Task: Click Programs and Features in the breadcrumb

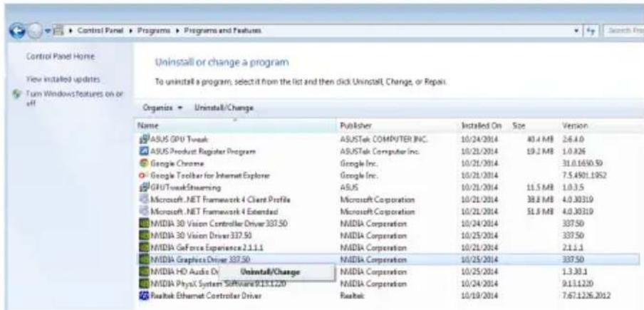Action: pyautogui.click(x=222, y=31)
